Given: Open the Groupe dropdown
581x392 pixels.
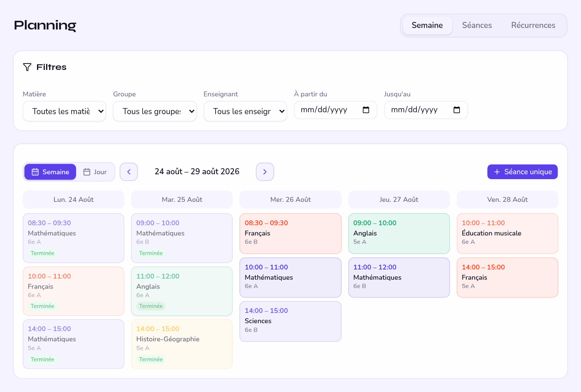Looking at the screenshot, I should coord(155,111).
